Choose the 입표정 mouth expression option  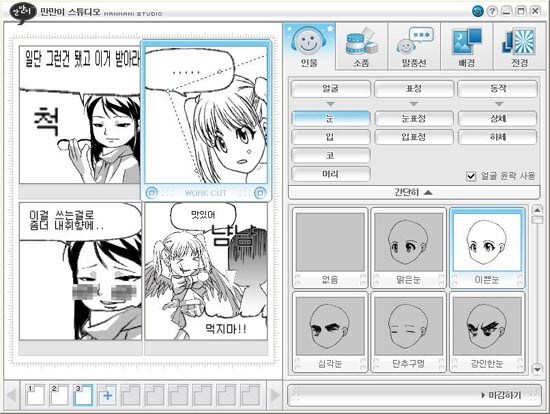click(414, 137)
